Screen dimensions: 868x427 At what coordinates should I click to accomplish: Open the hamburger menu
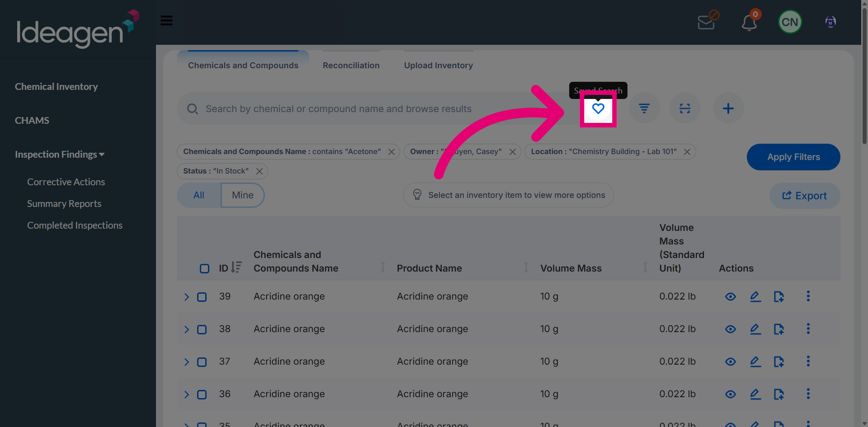tap(166, 21)
